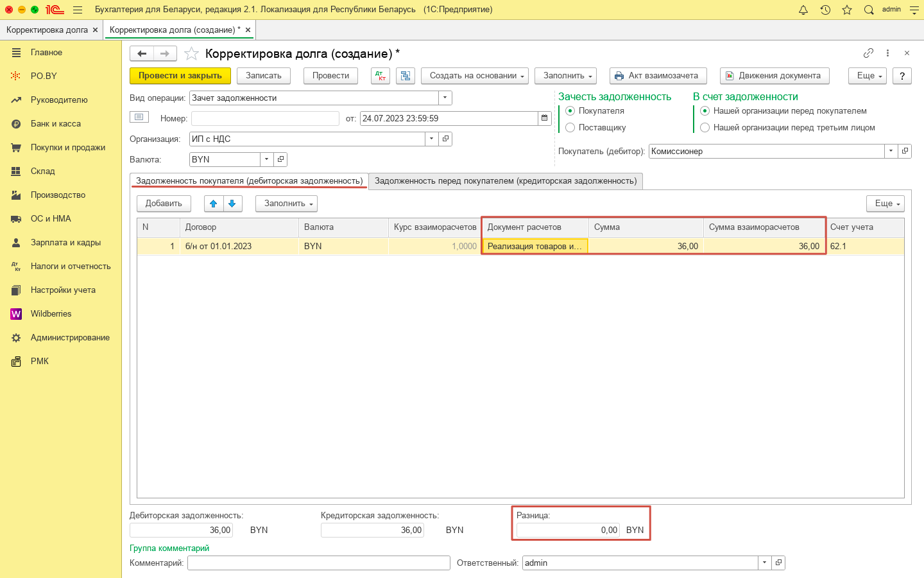Expand the Покупатель (дебитор) dropdown list

(x=891, y=151)
